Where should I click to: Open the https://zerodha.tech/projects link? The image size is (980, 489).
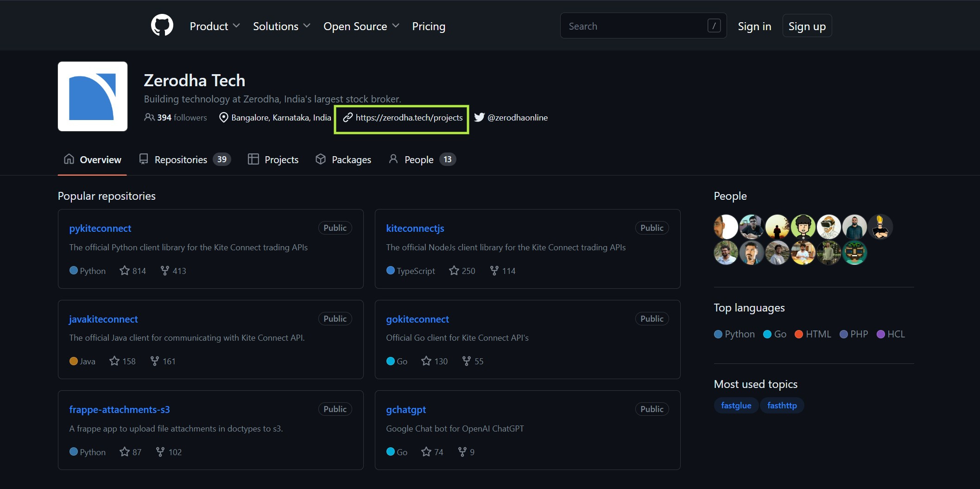(409, 117)
